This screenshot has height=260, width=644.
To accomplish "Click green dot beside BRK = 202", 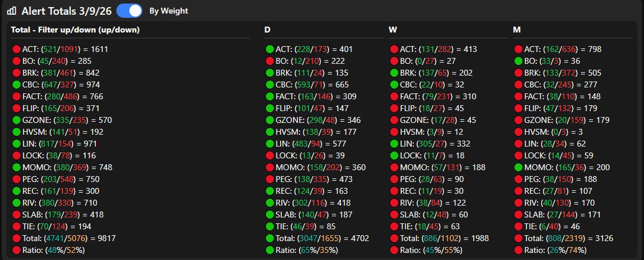I will 394,73.
